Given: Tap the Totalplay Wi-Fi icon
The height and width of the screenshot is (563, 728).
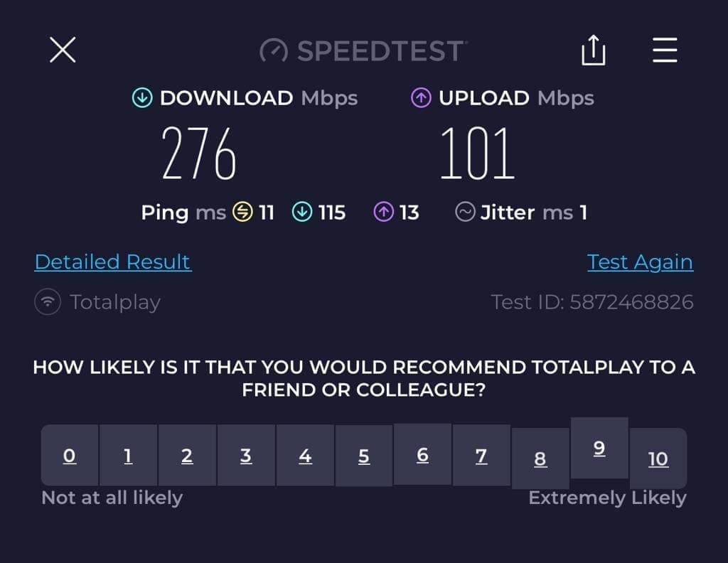Looking at the screenshot, I should (x=48, y=302).
